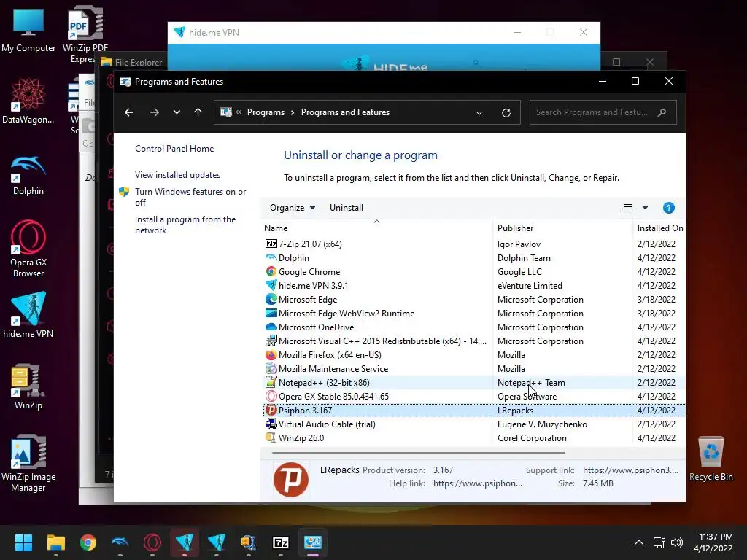
Task: Open WinZip Image Manager desktop shortcut
Action: pos(28,463)
